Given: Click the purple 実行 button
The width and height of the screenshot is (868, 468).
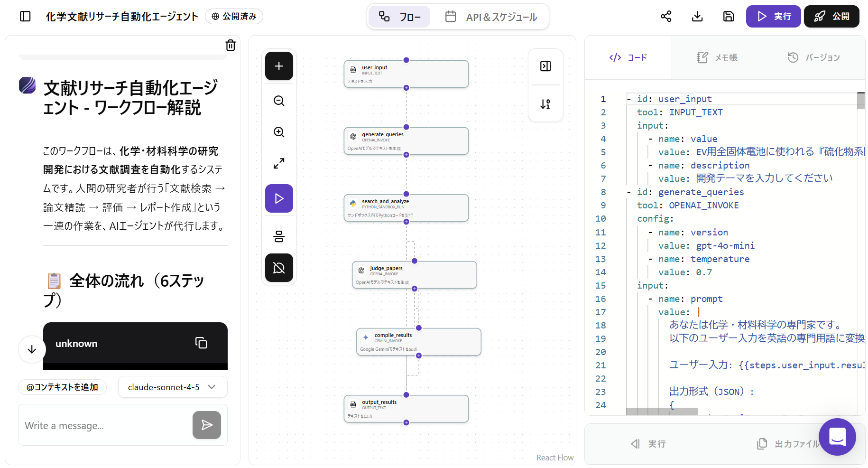Looking at the screenshot, I should [x=773, y=17].
